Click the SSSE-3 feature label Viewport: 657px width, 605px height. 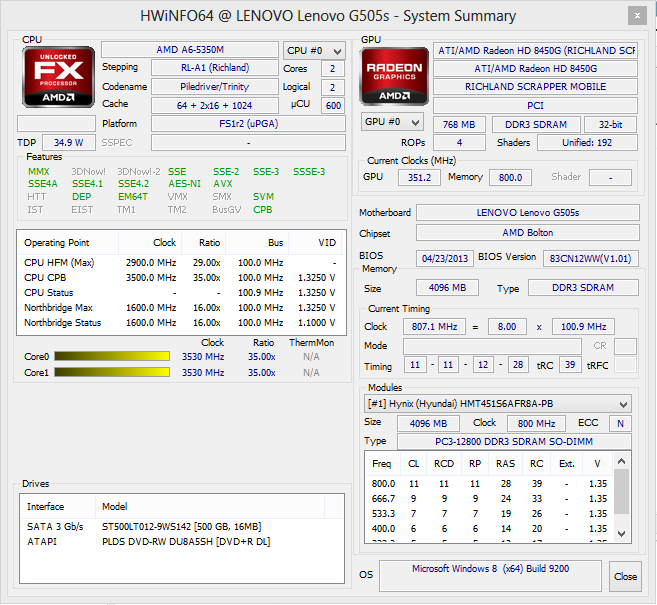pos(309,172)
